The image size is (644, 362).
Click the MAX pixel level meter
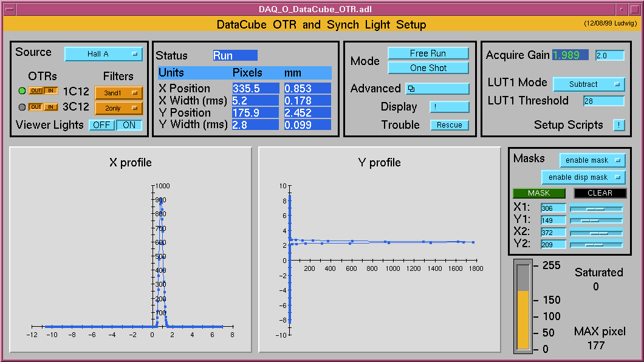pyautogui.click(x=522, y=307)
